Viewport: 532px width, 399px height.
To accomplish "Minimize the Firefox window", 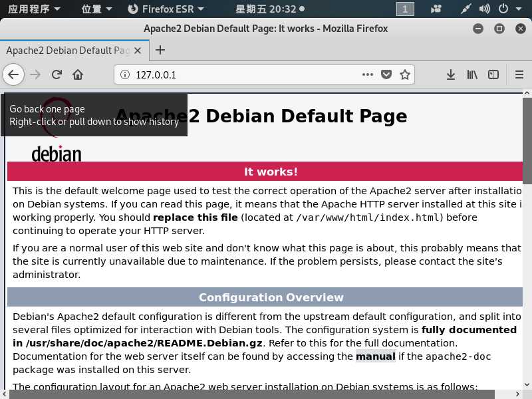I will 478,29.
